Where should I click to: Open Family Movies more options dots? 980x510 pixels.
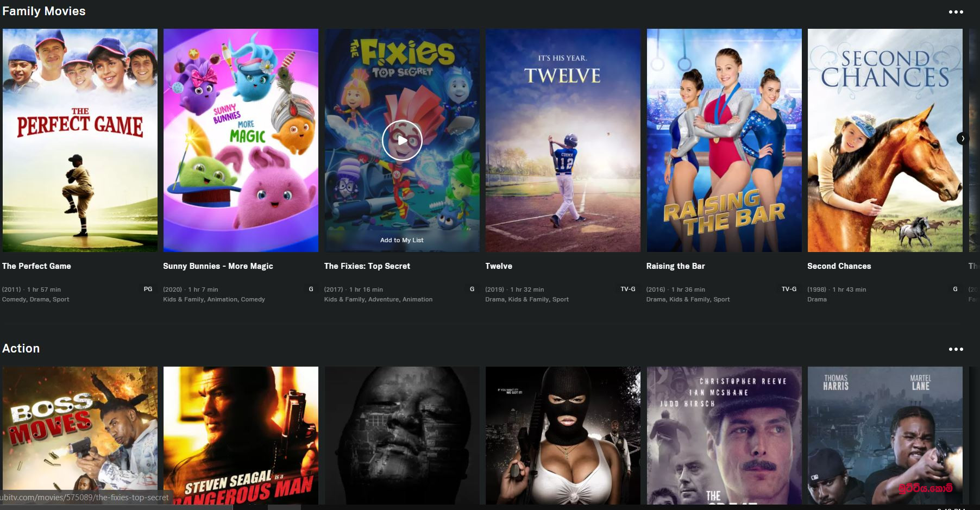click(x=956, y=12)
